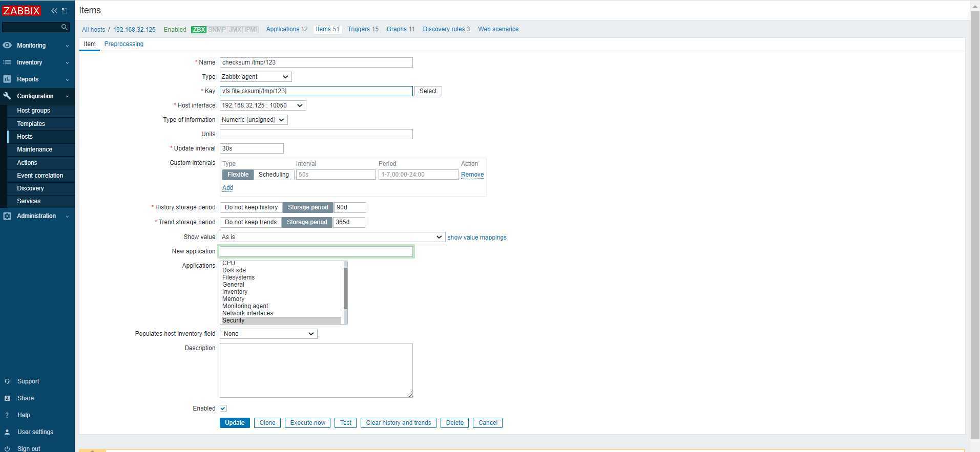Open Templates in Configuration menu

tap(31, 124)
